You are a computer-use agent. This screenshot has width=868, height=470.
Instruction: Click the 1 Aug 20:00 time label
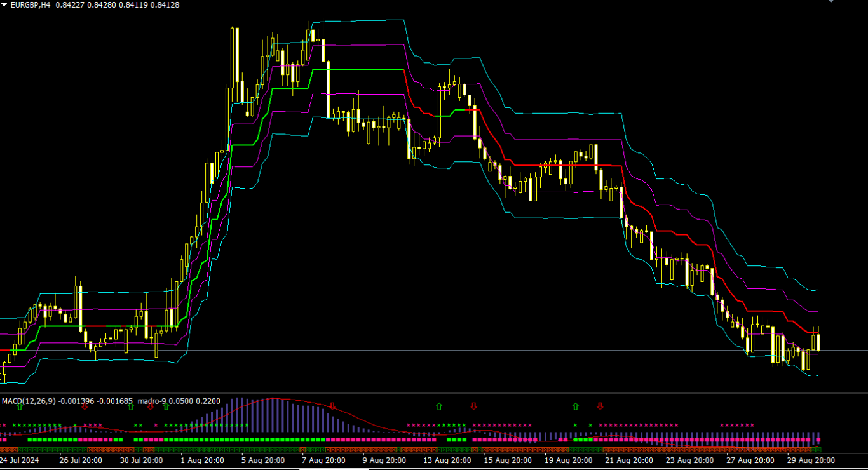pos(202,460)
